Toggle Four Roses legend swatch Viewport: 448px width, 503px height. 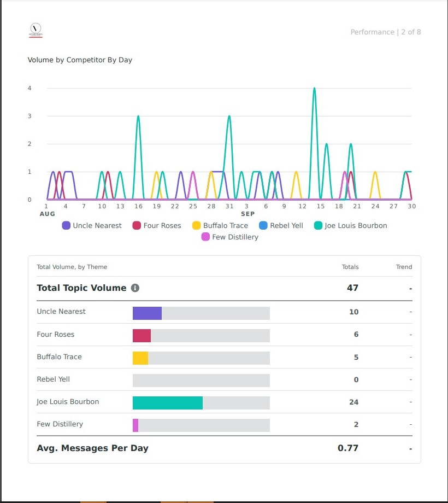point(137,225)
